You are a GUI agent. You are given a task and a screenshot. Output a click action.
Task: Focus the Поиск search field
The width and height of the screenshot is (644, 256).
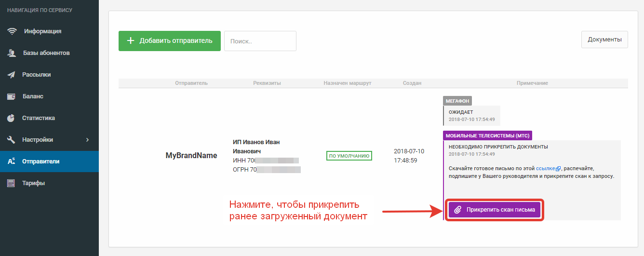tap(260, 41)
